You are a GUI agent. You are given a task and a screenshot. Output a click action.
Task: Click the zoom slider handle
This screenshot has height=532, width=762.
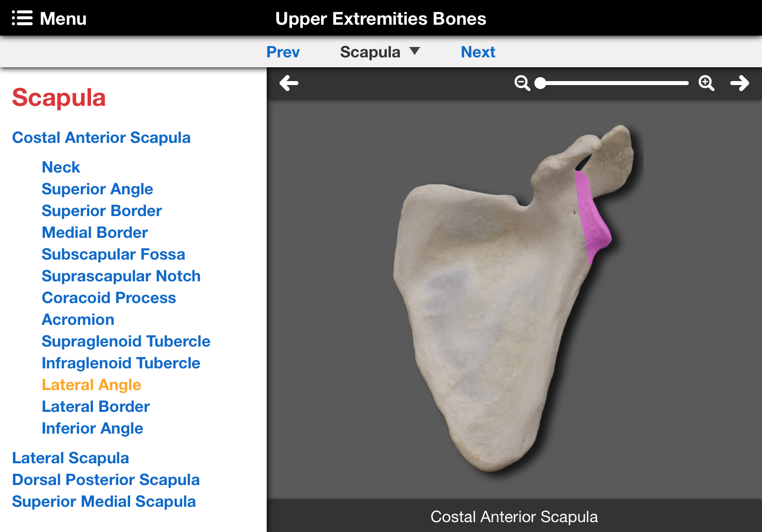coord(540,83)
